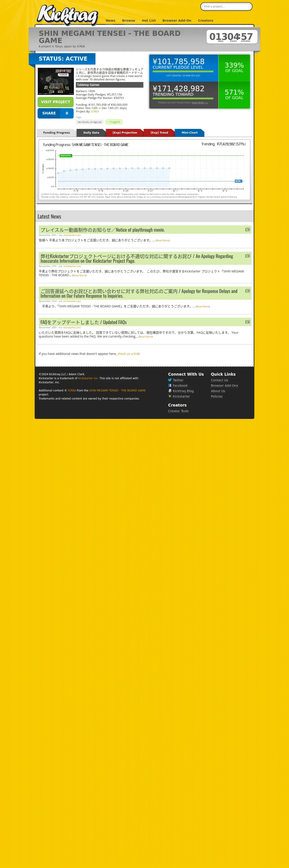289x868 pixels.
Task: Open SHIN MEGAMI TENSEI footer project link
Action: pyautogui.click(x=117, y=391)
